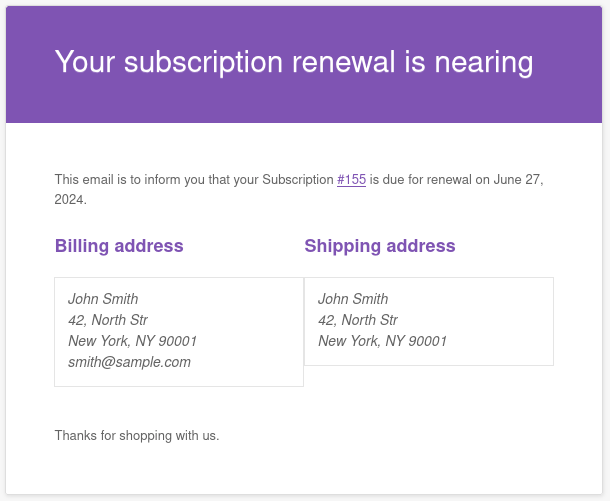Click the "Your subscription renewal is nearing" title

293,62
